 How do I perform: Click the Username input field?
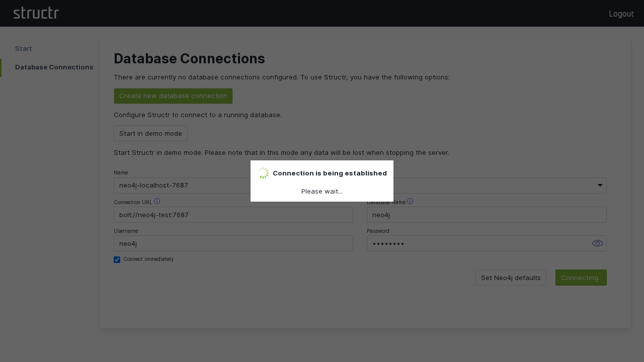[233, 243]
